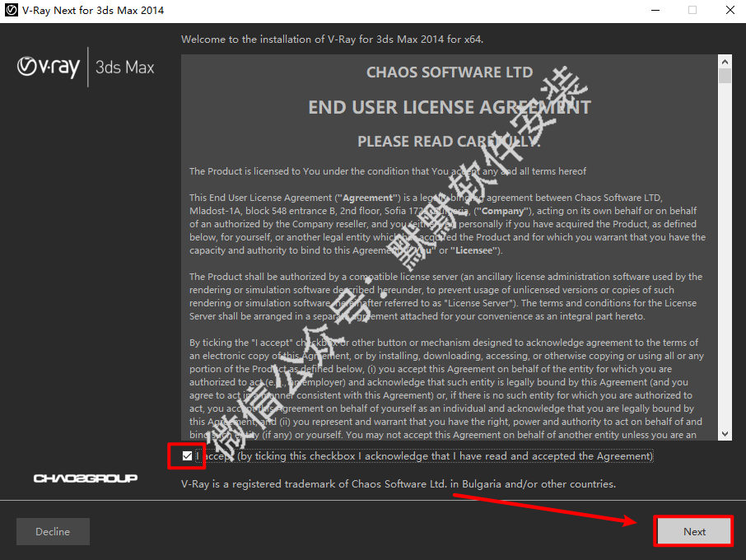The height and width of the screenshot is (560, 746).
Task: Click the Chaos Group logo at bottom left
Action: tap(86, 478)
